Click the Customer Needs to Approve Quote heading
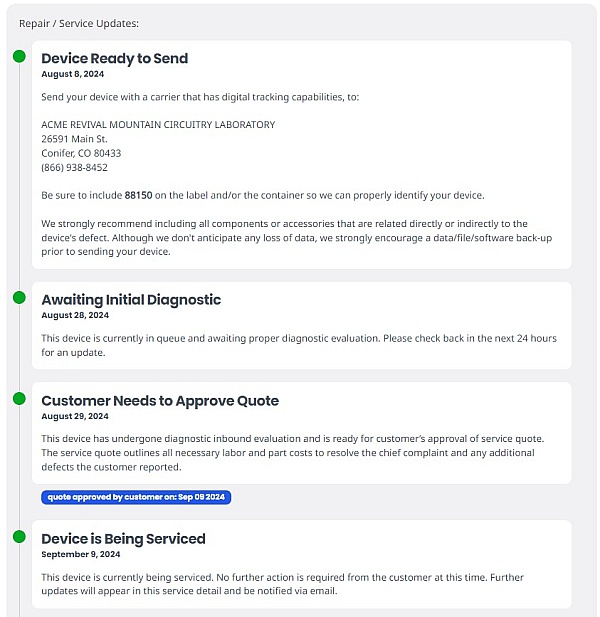Viewport: 600px width, 617px height. point(160,400)
